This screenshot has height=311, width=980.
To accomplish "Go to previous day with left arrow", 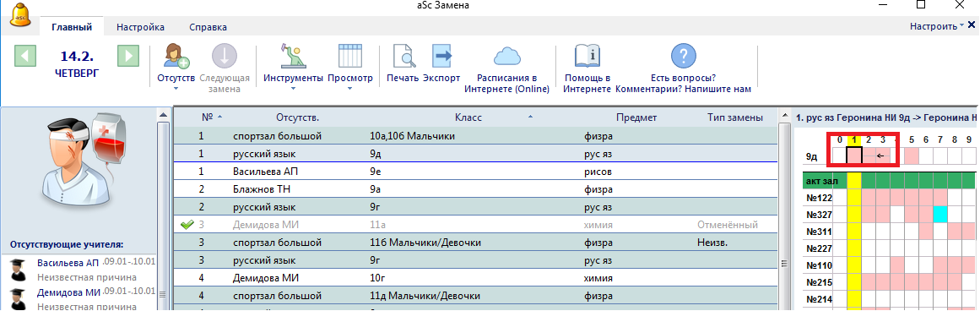I will 25,56.
